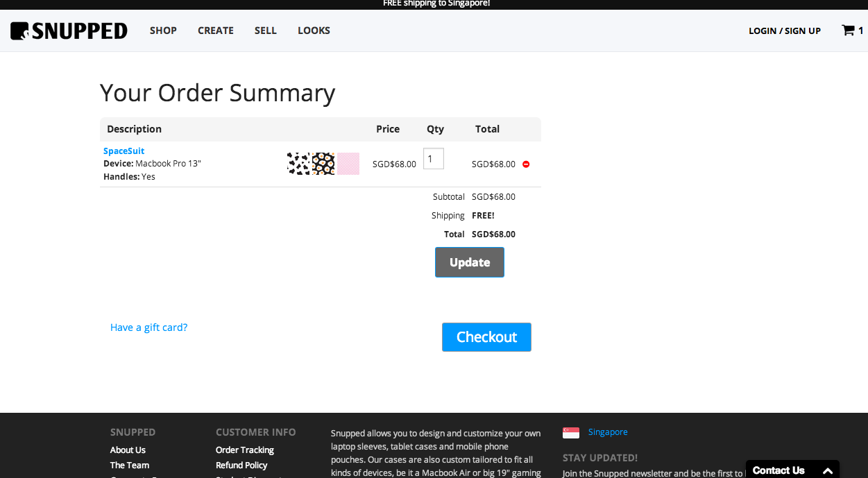Click the Your Order Summary heading

[217, 92]
